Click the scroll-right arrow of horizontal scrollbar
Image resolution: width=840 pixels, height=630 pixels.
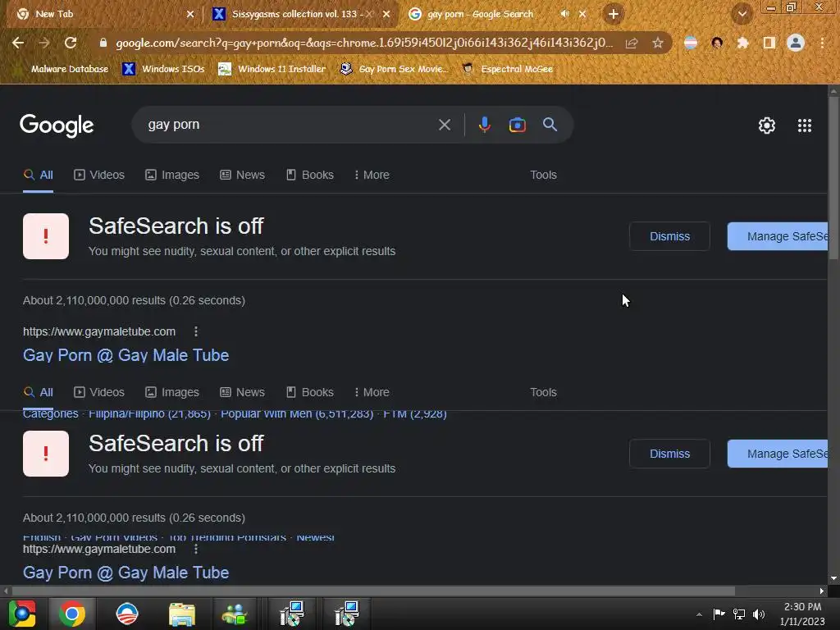point(822,591)
